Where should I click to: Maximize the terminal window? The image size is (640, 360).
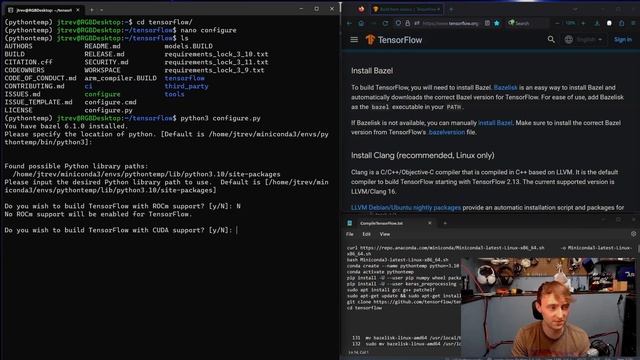[x=316, y=9]
